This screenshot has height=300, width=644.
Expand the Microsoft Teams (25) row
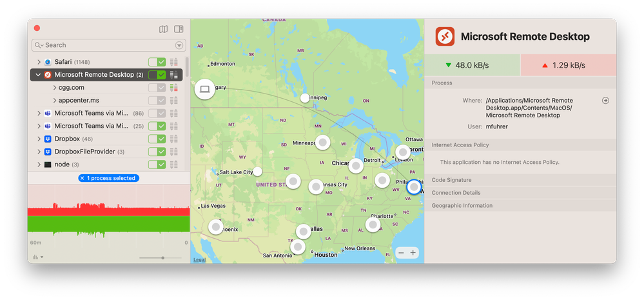point(39,126)
